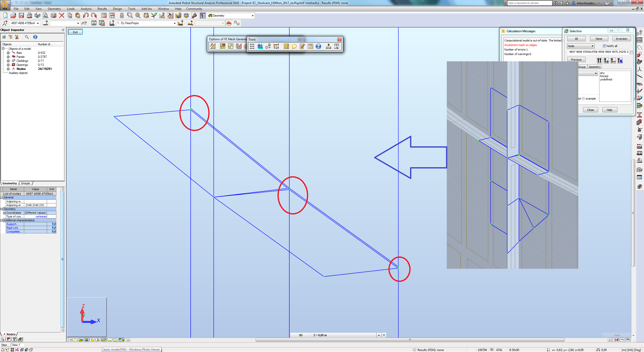The width and height of the screenshot is (644, 352).
Task: Click the zoom window magnifier icon
Action: coord(130,16)
